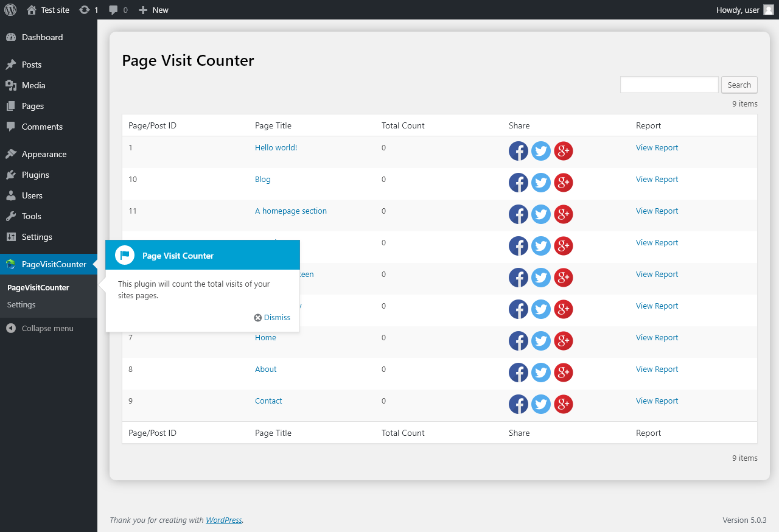This screenshot has height=532, width=779.
Task: Open Test site home icon
Action: [32, 10]
